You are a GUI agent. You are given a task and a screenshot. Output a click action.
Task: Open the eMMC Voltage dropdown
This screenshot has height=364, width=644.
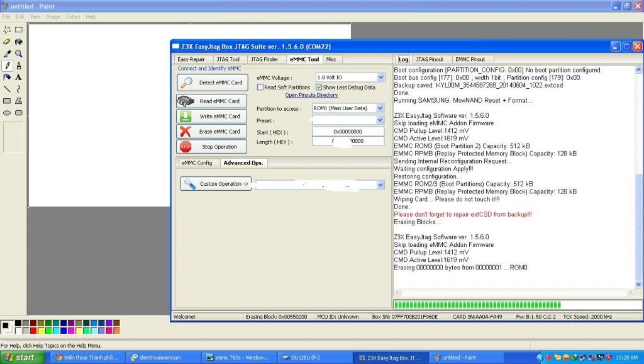click(x=380, y=77)
